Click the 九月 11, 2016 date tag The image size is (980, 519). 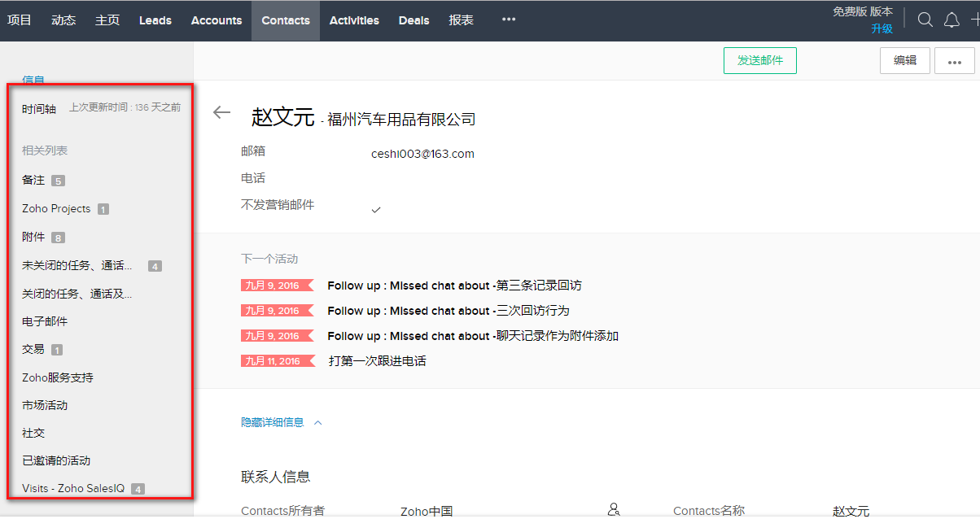pyautogui.click(x=273, y=360)
